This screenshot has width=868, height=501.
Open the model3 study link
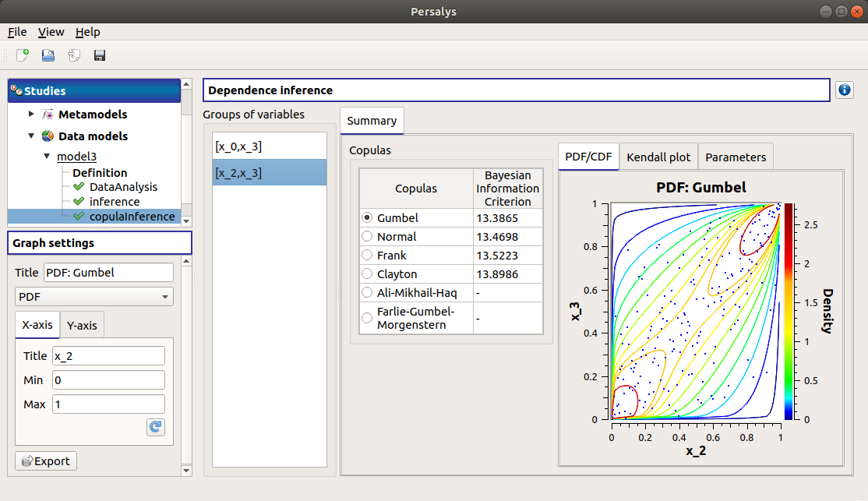pyautogui.click(x=76, y=155)
